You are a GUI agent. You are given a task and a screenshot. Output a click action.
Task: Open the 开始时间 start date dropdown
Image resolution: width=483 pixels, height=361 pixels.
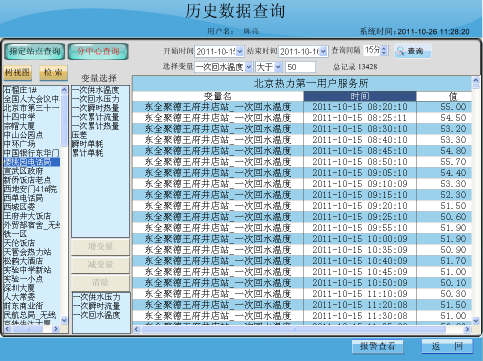click(x=240, y=51)
